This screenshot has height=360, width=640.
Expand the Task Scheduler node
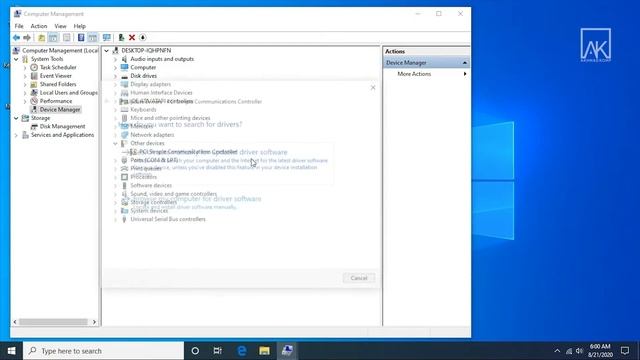(25, 67)
